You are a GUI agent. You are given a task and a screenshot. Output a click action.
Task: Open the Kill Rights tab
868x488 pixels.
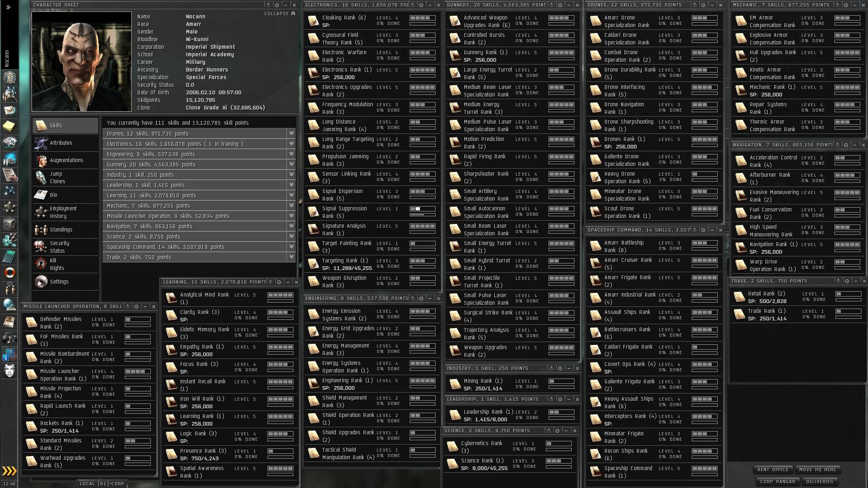pyautogui.click(x=65, y=264)
